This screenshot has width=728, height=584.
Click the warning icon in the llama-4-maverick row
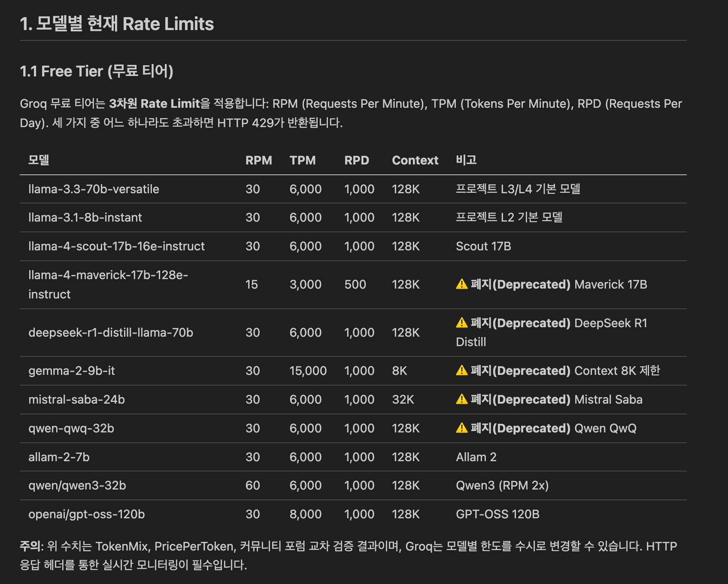click(462, 284)
